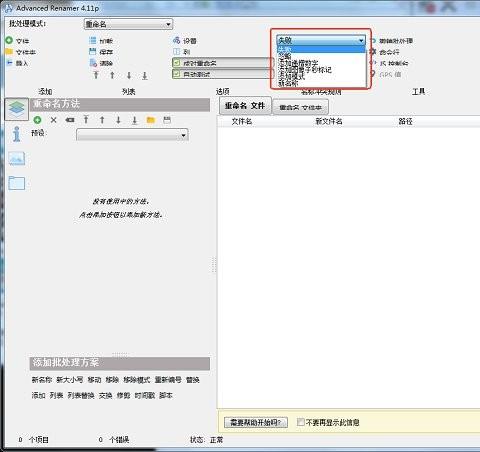Screen dimensions: 480x452
Task: Move the method up in the methods toolbar
Action: [x=102, y=120]
